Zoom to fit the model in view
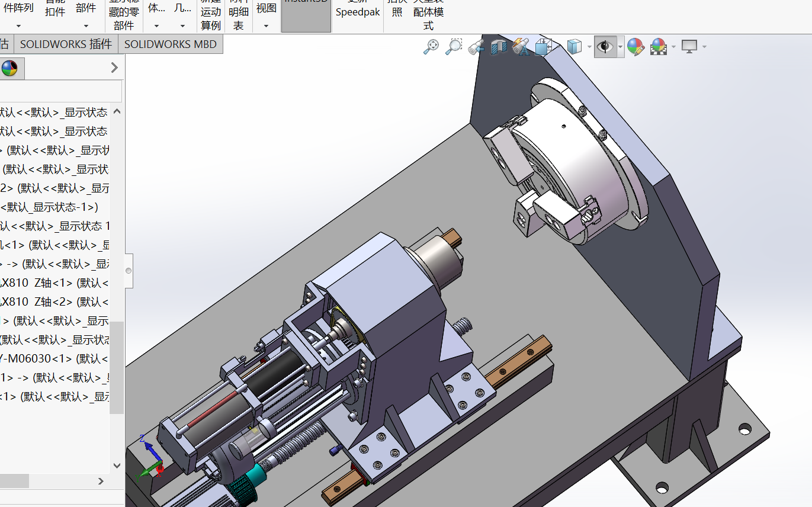This screenshot has height=507, width=812. click(x=431, y=46)
